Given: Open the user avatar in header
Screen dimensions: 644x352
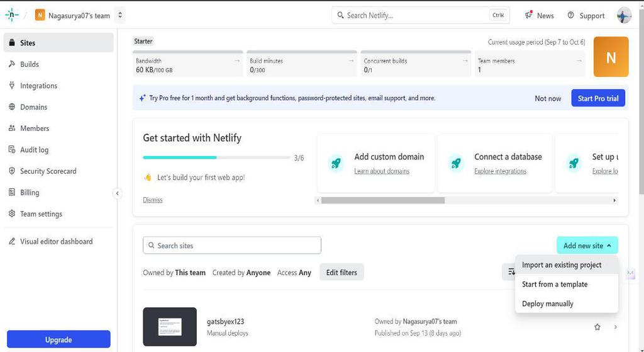Looking at the screenshot, I should click(x=624, y=16).
